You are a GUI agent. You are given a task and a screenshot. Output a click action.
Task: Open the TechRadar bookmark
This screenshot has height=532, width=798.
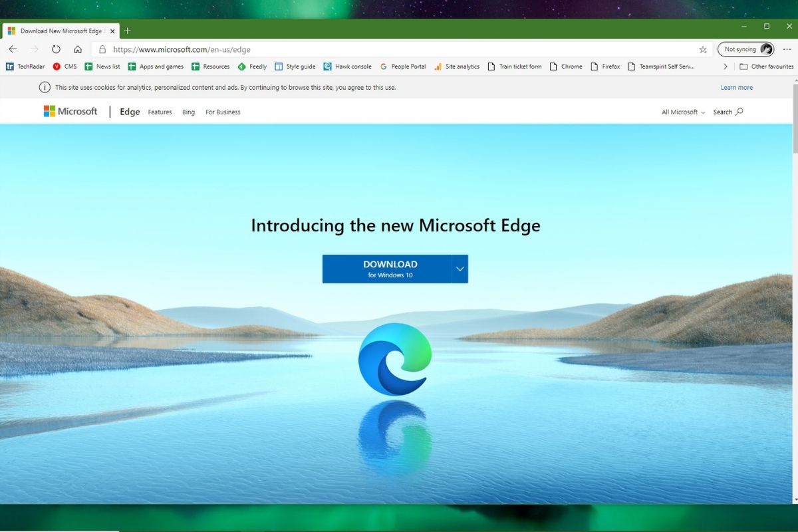tap(25, 66)
